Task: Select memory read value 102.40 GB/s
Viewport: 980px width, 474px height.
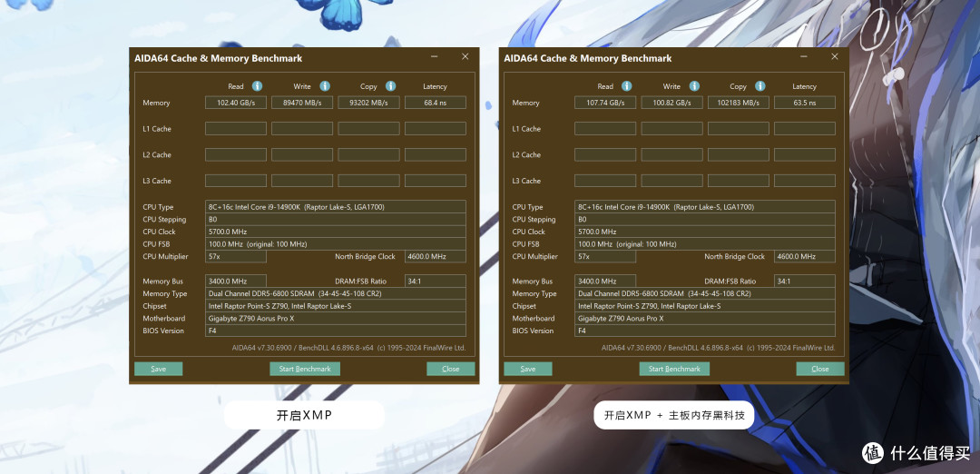Action: point(236,103)
